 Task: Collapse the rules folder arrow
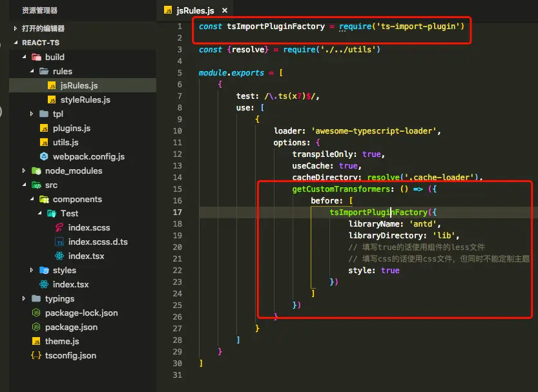pyautogui.click(x=32, y=71)
